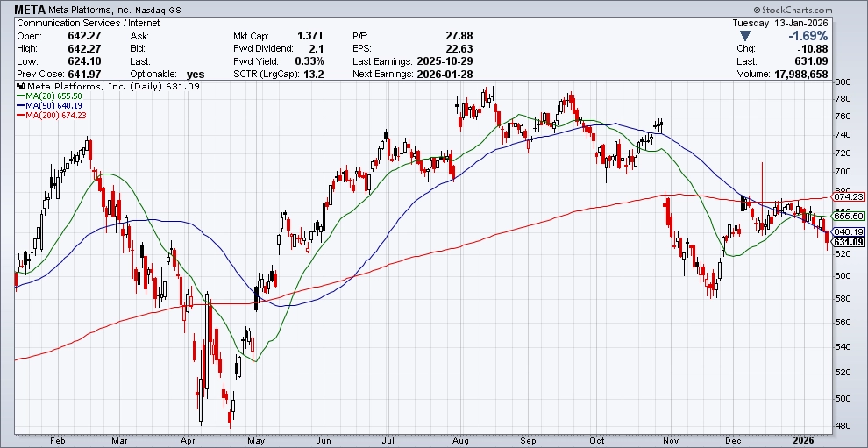
Task: Click the 'Ask:' label
Action: point(139,36)
